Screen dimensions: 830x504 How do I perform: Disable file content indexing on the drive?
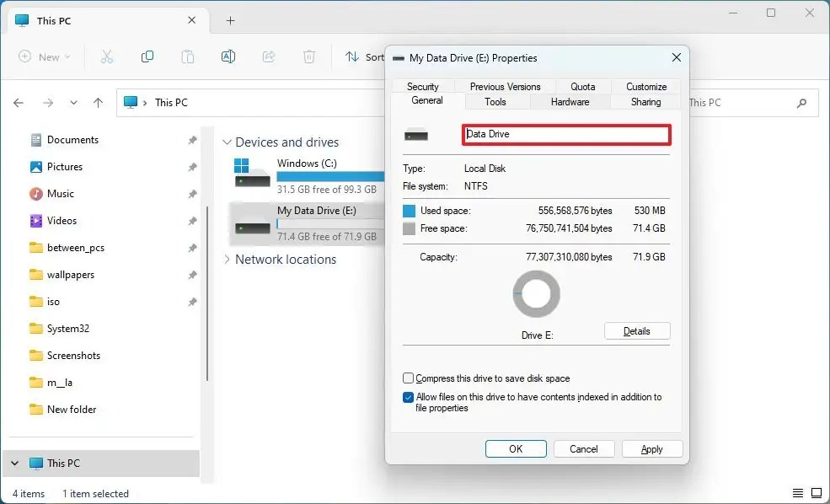coord(408,397)
